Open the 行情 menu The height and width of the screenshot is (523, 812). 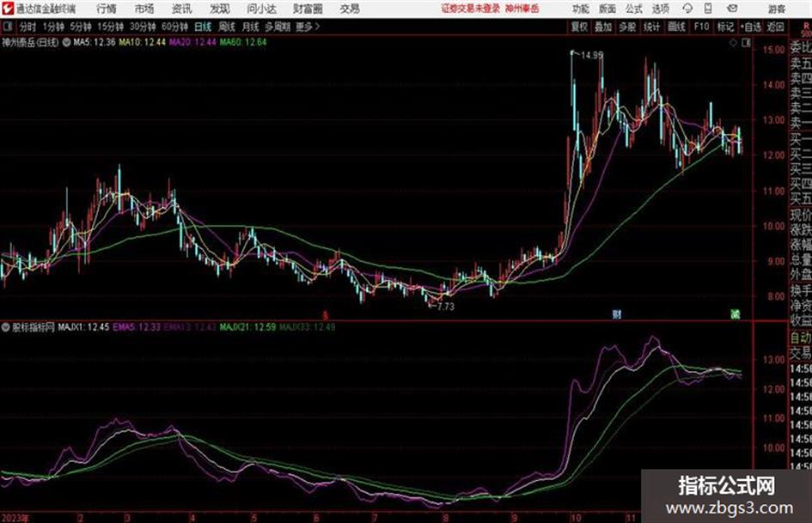coord(107,9)
